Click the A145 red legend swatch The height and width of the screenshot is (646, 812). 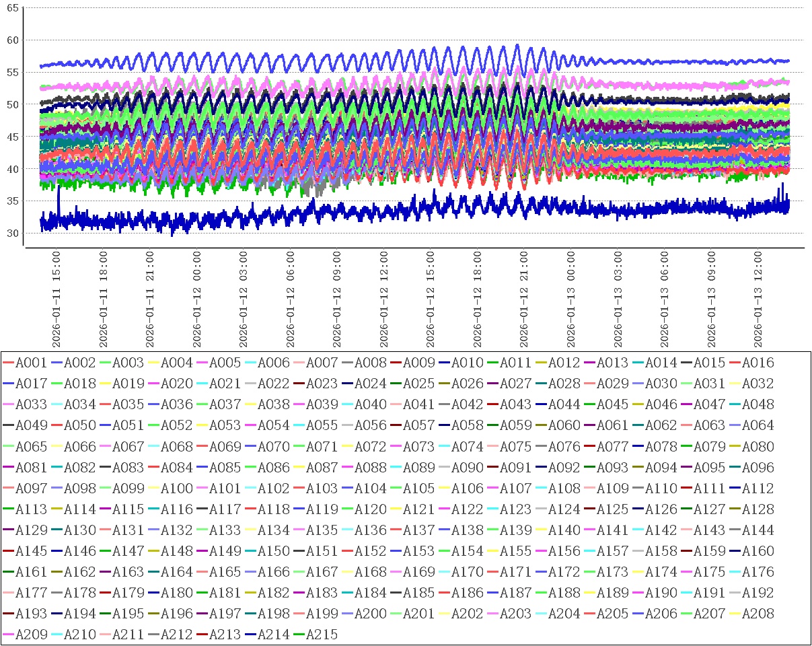click(x=7, y=551)
